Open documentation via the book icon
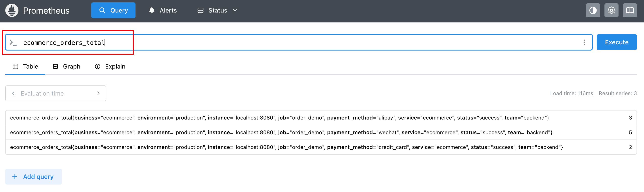 pos(630,11)
